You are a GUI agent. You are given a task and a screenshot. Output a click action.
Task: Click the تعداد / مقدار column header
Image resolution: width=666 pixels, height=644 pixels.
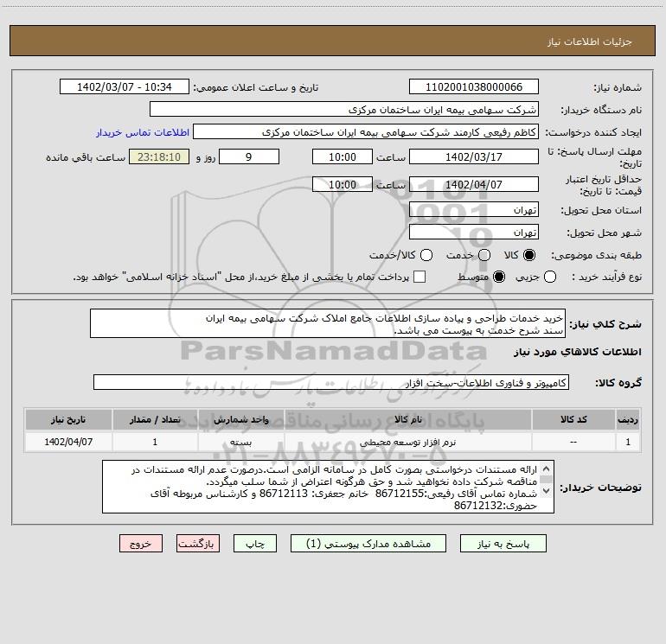click(x=155, y=419)
